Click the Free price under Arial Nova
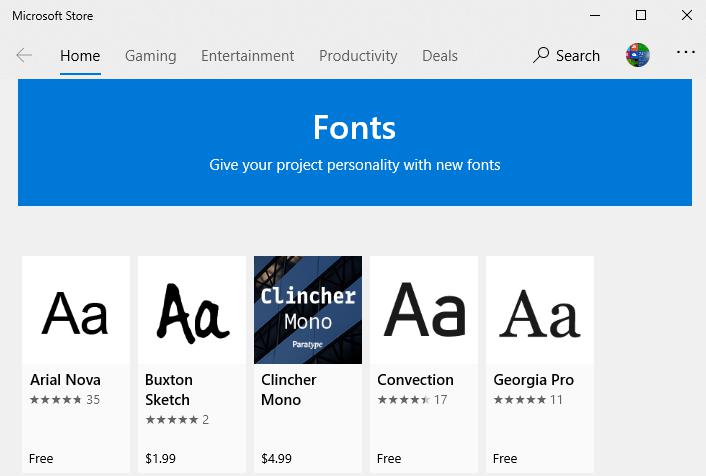 pyautogui.click(x=41, y=458)
